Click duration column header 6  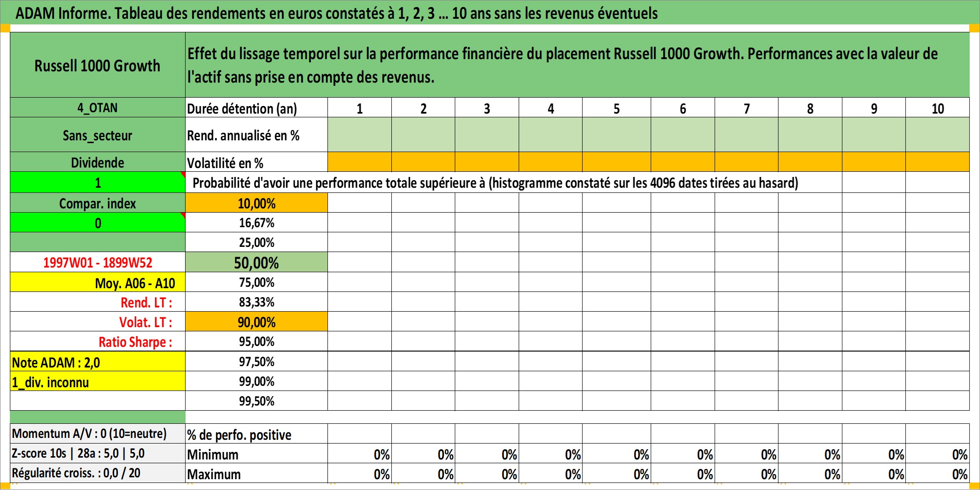(683, 108)
